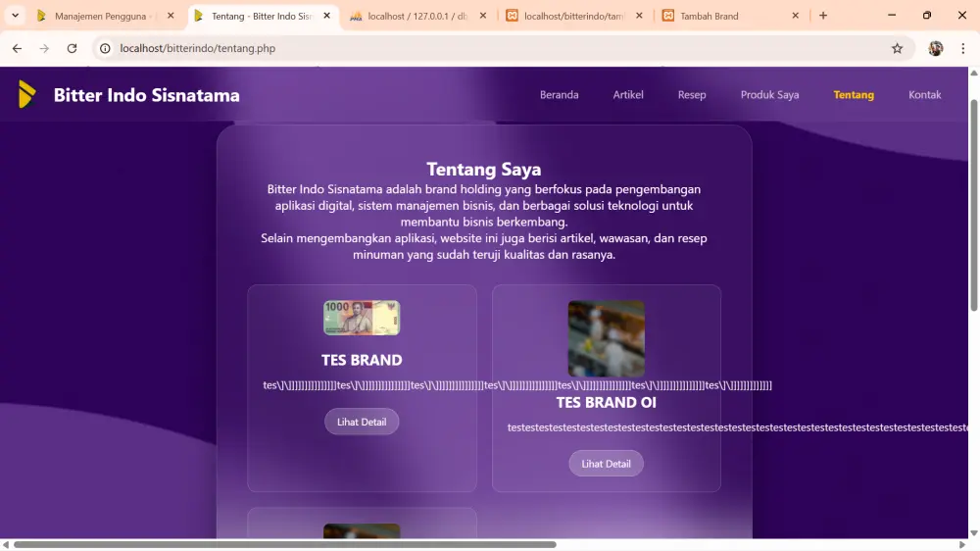The width and height of the screenshot is (980, 551).
Task: Switch to the Tambah Brand tab
Action: [x=725, y=16]
